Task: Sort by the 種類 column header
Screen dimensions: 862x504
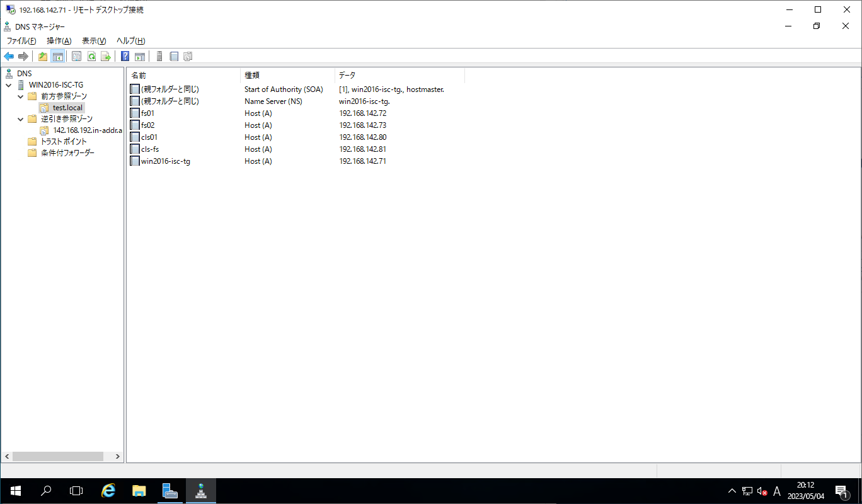Action: tap(287, 75)
